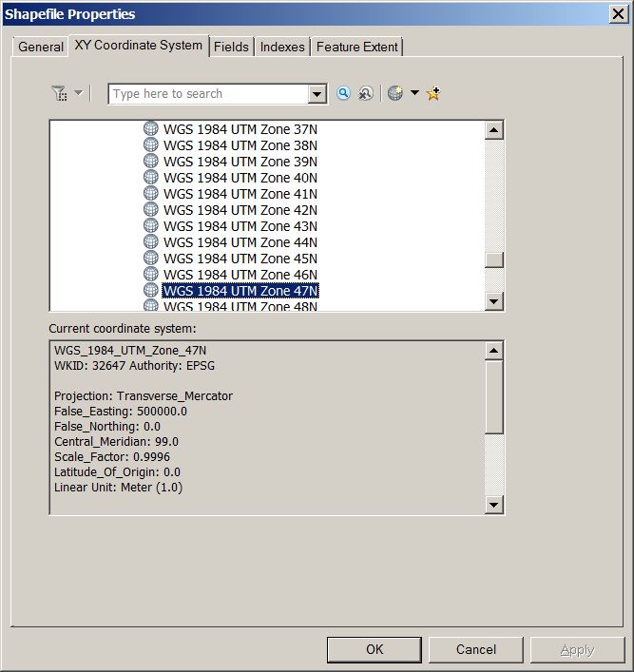The width and height of the screenshot is (634, 672).
Task: Select WGS 1984 UTM Zone 46N
Action: tap(240, 275)
